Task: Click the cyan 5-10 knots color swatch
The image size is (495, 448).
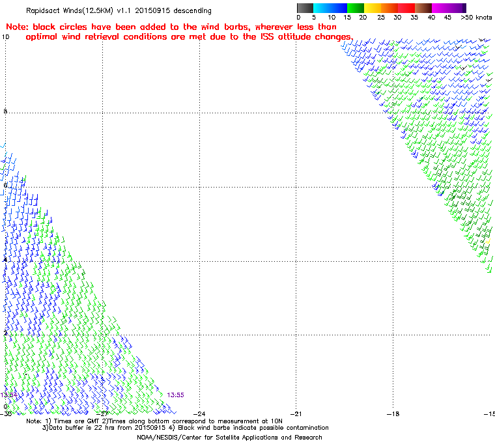Action: pos(322,8)
